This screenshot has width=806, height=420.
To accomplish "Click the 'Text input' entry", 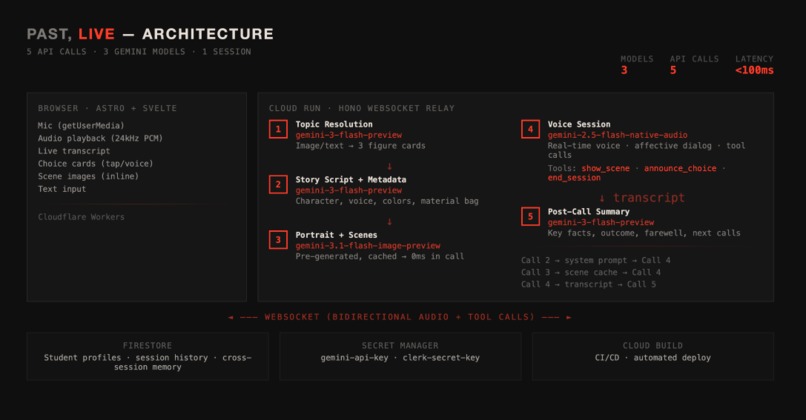I will point(62,189).
